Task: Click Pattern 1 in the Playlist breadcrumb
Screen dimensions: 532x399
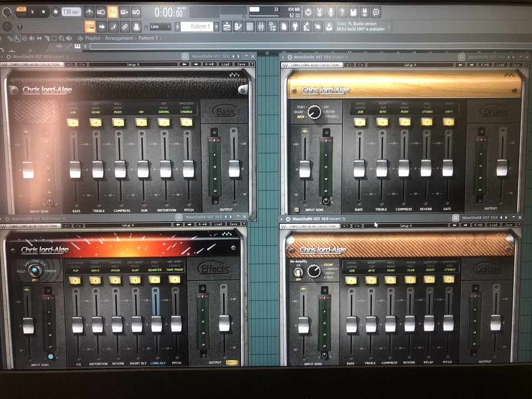Action: pyautogui.click(x=148, y=38)
